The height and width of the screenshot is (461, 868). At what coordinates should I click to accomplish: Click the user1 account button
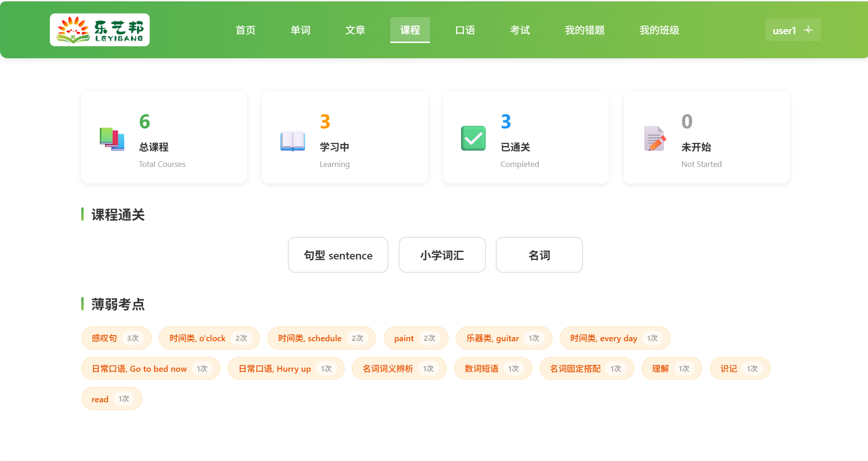coord(793,30)
